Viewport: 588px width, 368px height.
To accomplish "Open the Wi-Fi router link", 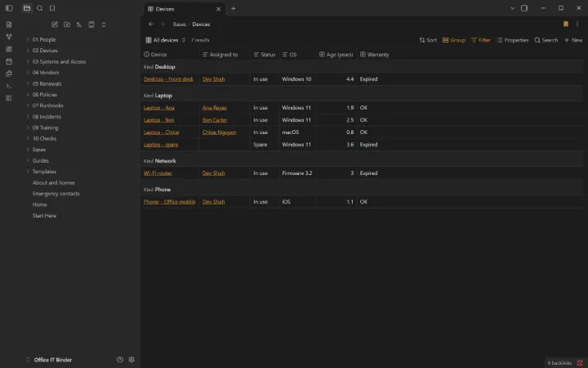I will pos(158,173).
